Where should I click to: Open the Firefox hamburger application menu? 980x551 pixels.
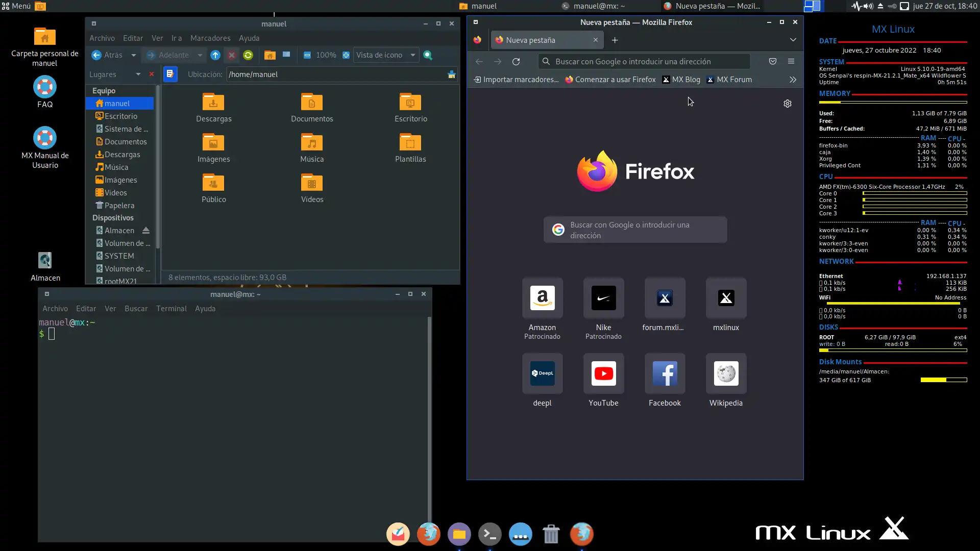(x=791, y=62)
